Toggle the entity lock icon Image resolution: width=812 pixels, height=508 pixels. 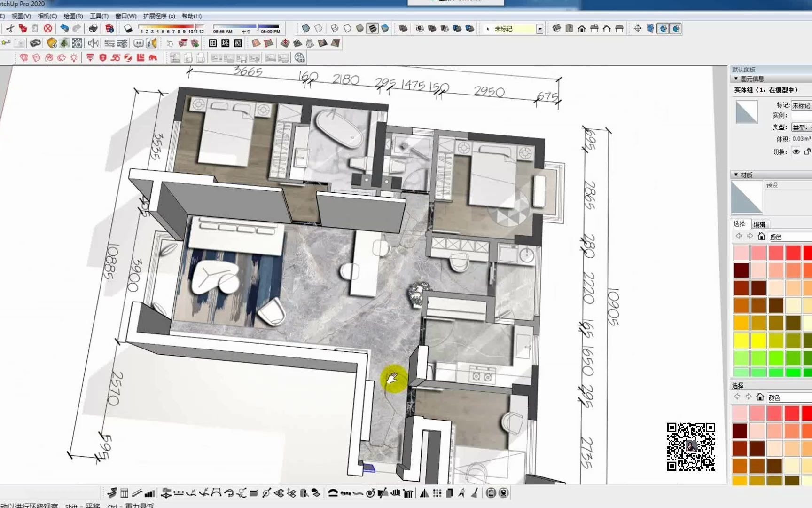point(807,151)
